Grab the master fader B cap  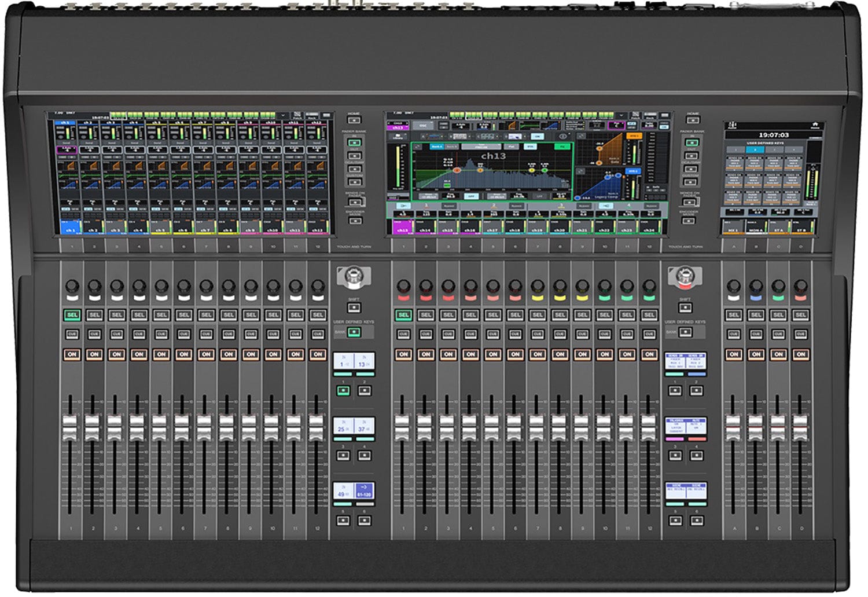click(x=755, y=428)
